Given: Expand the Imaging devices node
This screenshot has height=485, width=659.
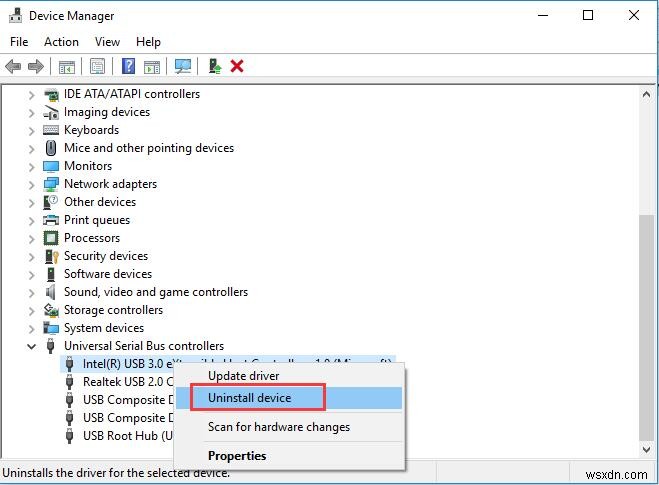Looking at the screenshot, I should coord(32,113).
